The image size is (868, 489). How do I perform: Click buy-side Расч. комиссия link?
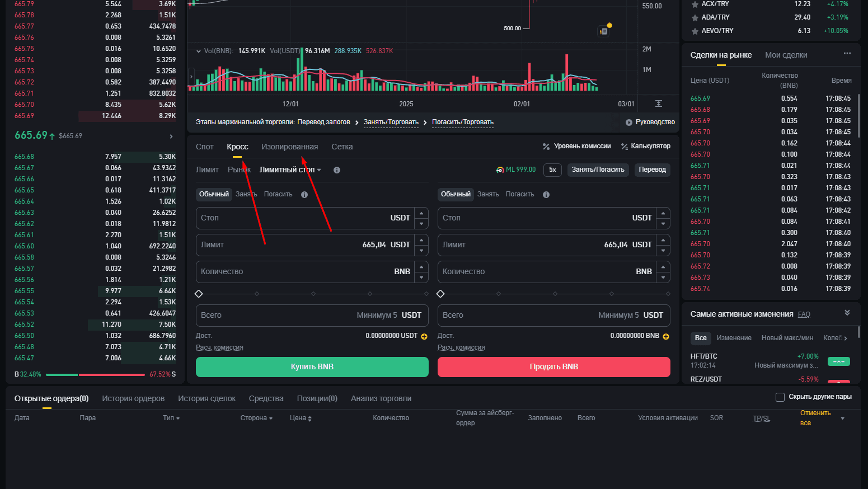point(219,347)
